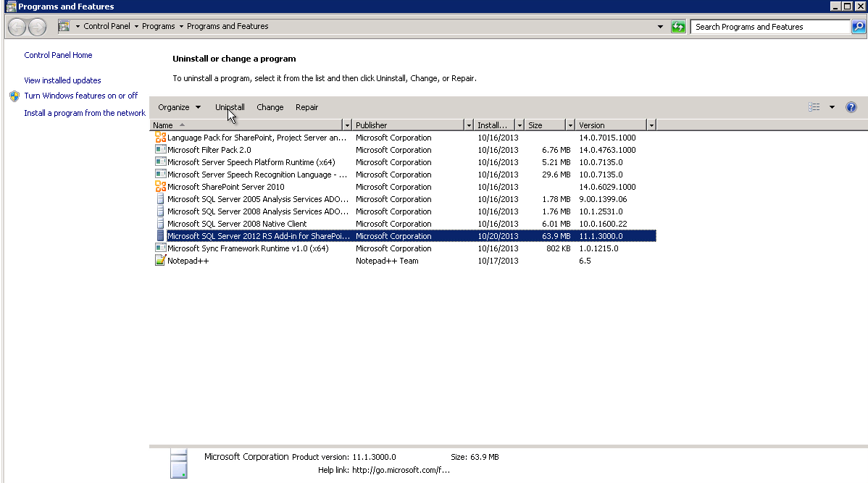
Task: Click Repair on the command bar
Action: tap(306, 106)
